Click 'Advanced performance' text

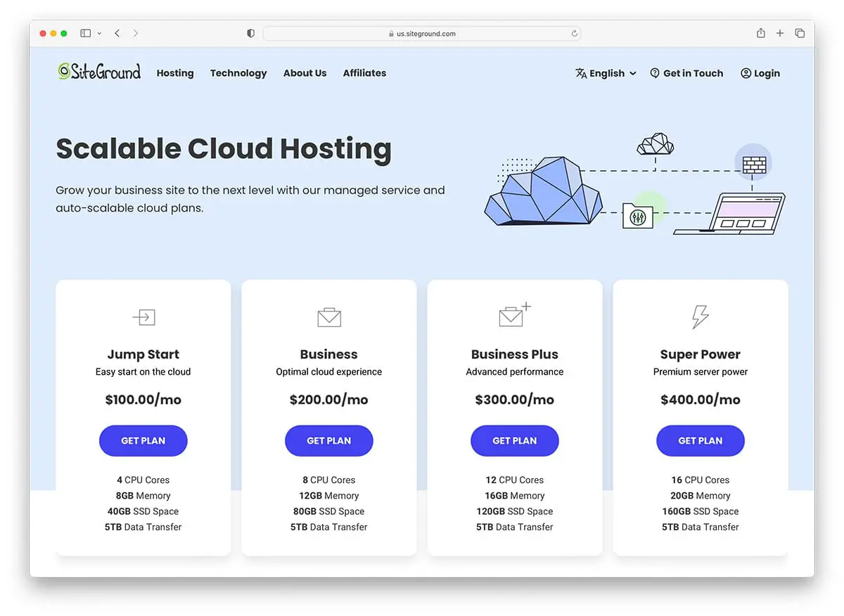pos(515,372)
